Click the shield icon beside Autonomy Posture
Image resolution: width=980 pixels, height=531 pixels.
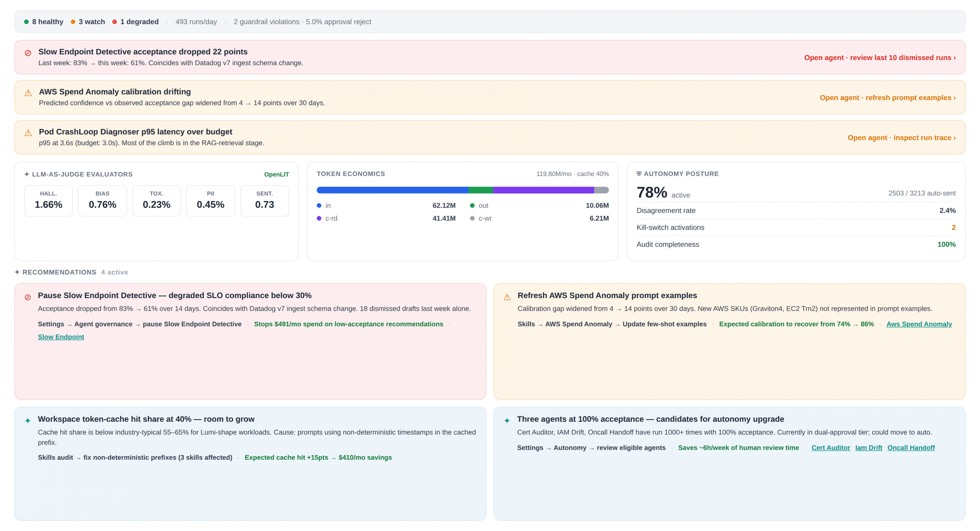(x=639, y=174)
